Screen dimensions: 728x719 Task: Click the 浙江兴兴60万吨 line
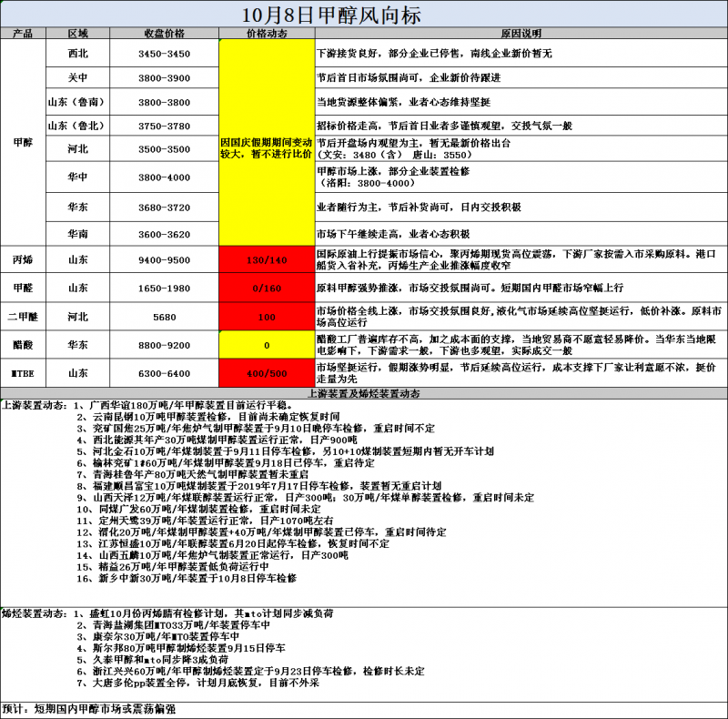(x=251, y=671)
